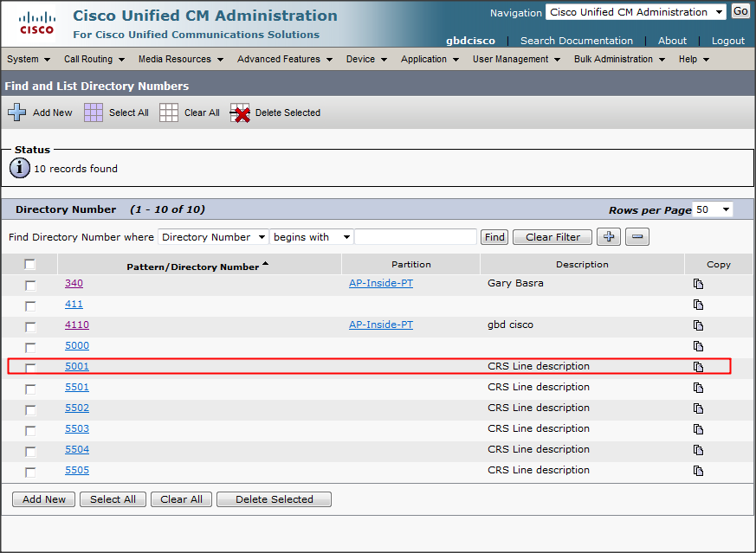Click the search text input field

click(416, 237)
